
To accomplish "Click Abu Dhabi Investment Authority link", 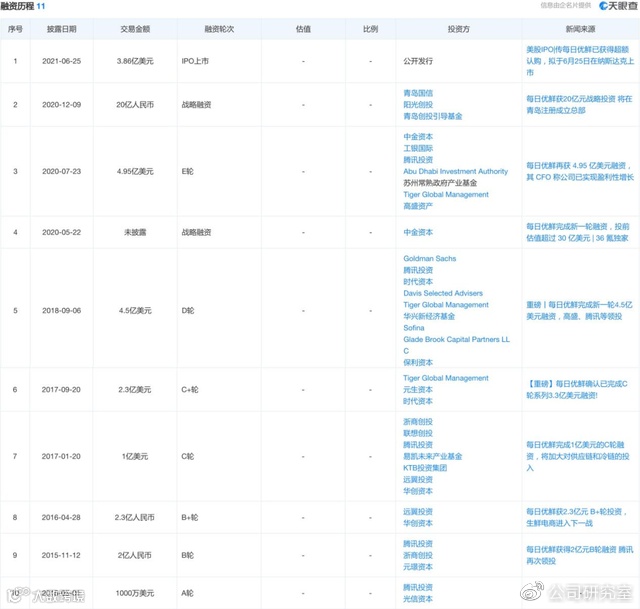I will pyautogui.click(x=456, y=171).
